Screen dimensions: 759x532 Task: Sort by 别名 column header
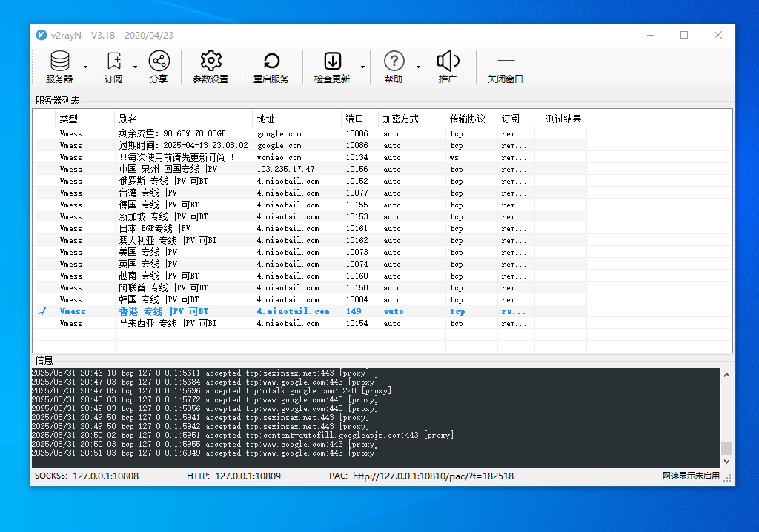pyautogui.click(x=184, y=119)
